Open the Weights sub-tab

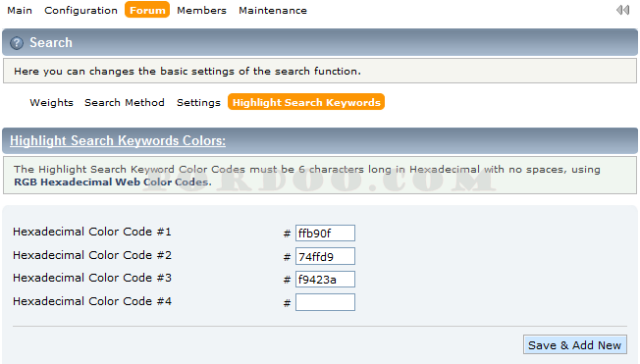[x=51, y=102]
